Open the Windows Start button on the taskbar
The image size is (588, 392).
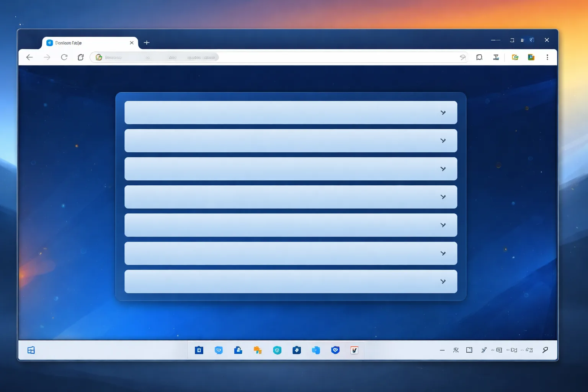pyautogui.click(x=31, y=350)
